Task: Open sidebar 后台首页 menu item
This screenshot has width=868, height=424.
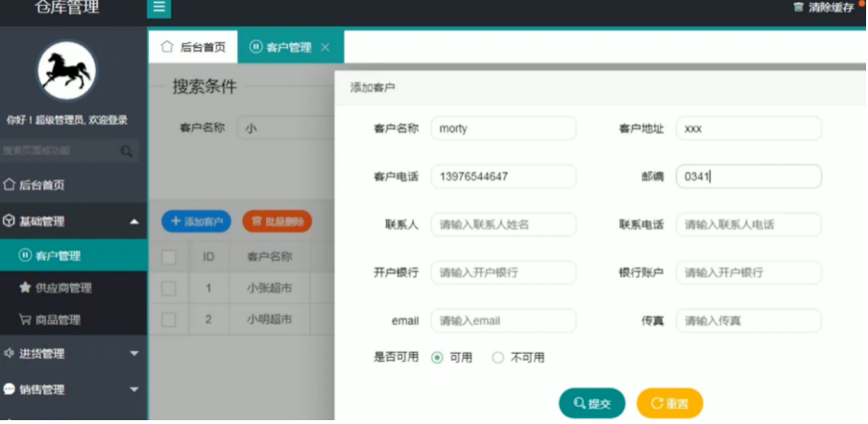Action: [74, 184]
